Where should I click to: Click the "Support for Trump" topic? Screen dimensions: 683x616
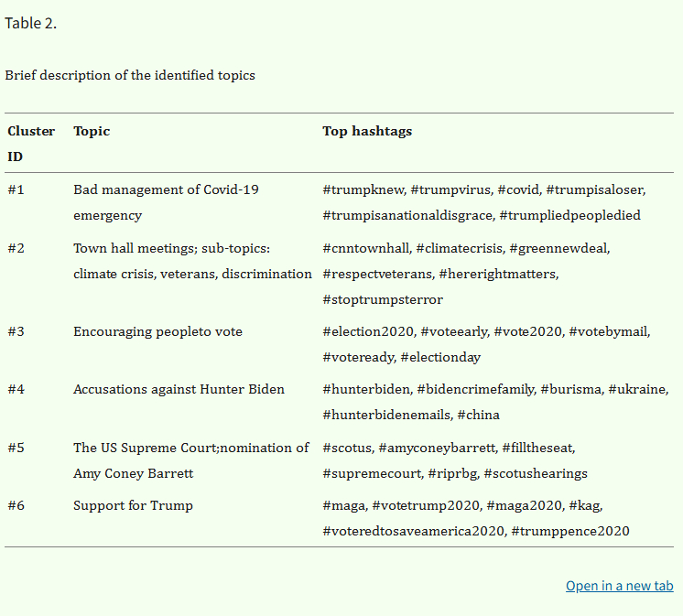133,505
